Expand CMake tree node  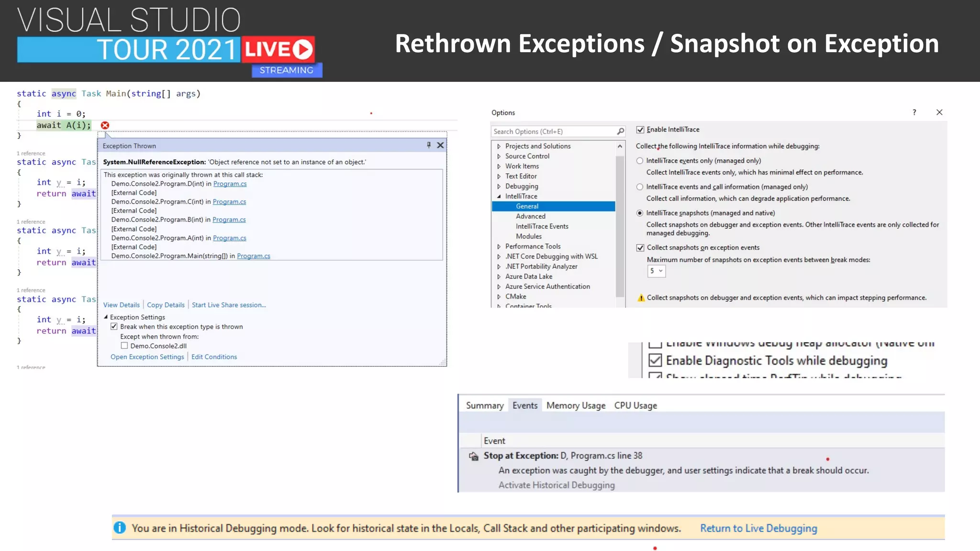pos(499,297)
